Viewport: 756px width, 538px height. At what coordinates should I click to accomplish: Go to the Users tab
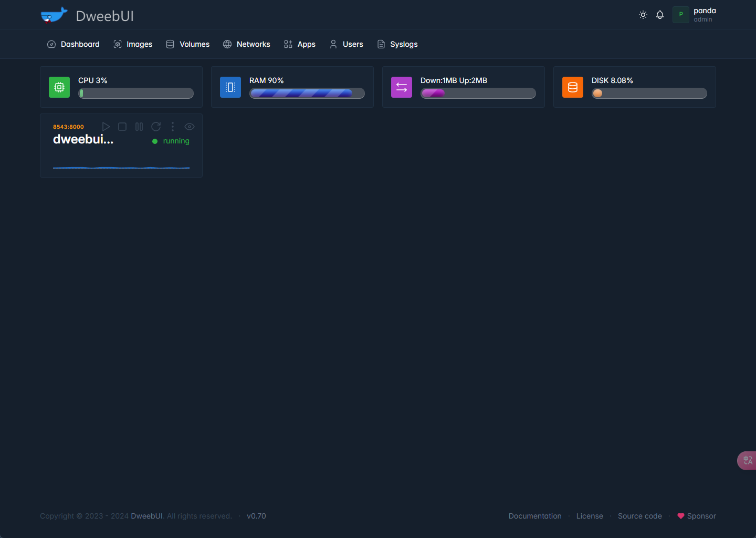point(346,44)
